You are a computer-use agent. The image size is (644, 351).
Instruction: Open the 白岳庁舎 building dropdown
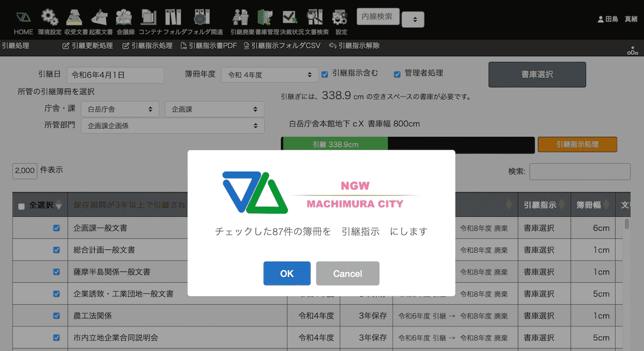[x=120, y=109]
